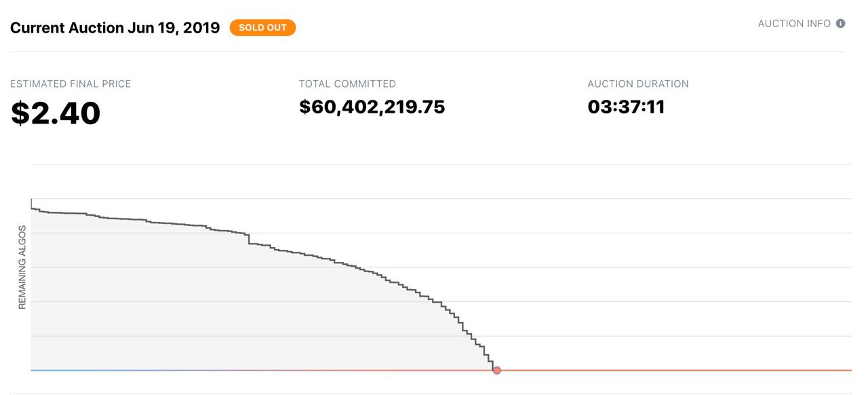The height and width of the screenshot is (395, 868).
Task: Click the blue baseline segment at chart left
Action: (x=81, y=370)
